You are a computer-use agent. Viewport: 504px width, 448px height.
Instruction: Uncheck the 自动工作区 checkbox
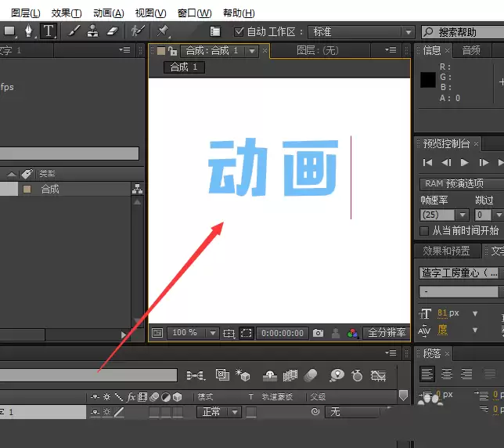pyautogui.click(x=239, y=31)
